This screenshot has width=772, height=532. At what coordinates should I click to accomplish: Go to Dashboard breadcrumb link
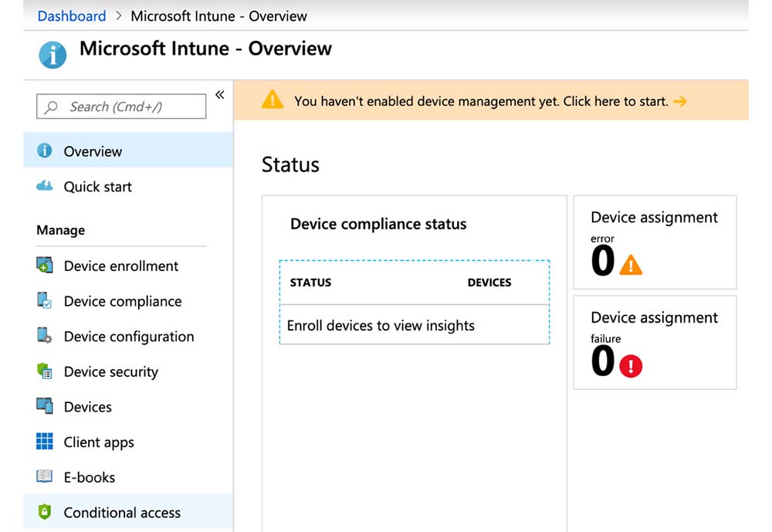coord(72,16)
